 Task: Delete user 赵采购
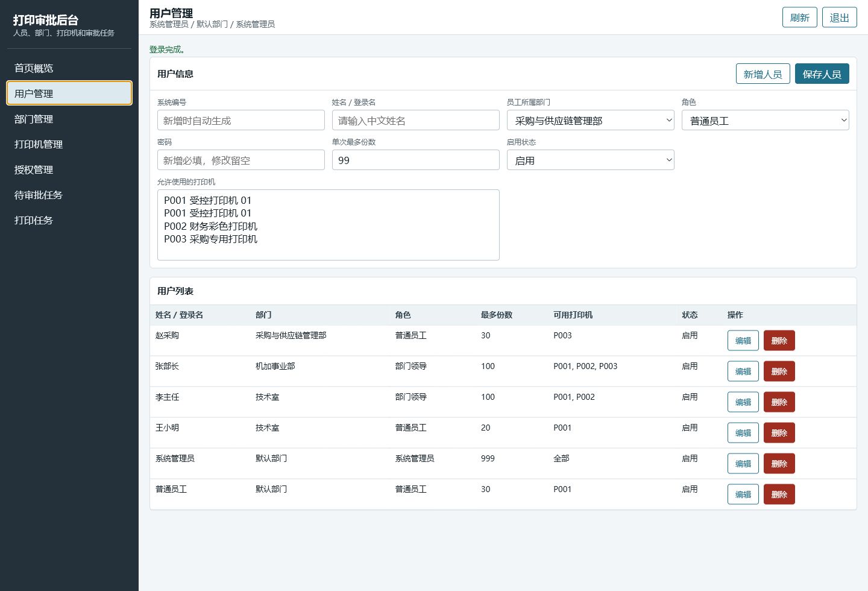pyautogui.click(x=779, y=341)
